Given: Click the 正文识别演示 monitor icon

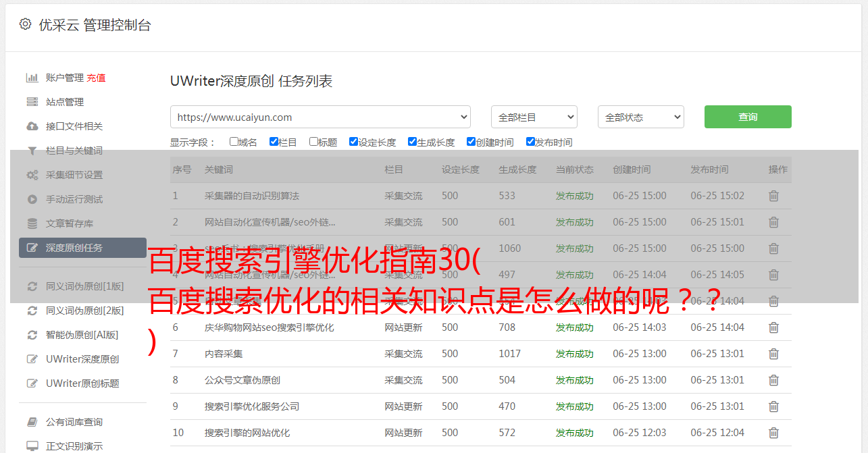Looking at the screenshot, I should click(x=32, y=446).
